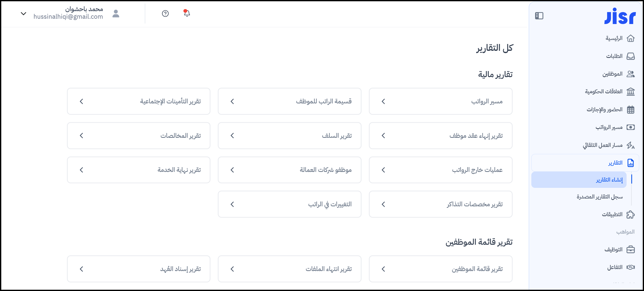Select إنشاء التقارير in the sidebar submenu
Viewport: 644px width, 291px height.
(x=609, y=180)
